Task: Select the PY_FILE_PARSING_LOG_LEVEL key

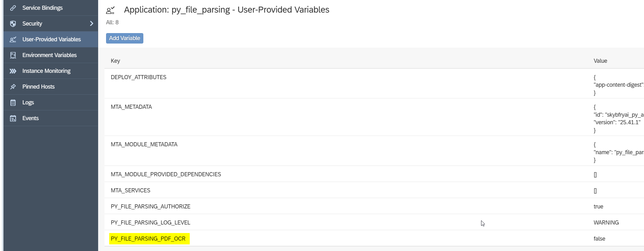Action: click(150, 223)
